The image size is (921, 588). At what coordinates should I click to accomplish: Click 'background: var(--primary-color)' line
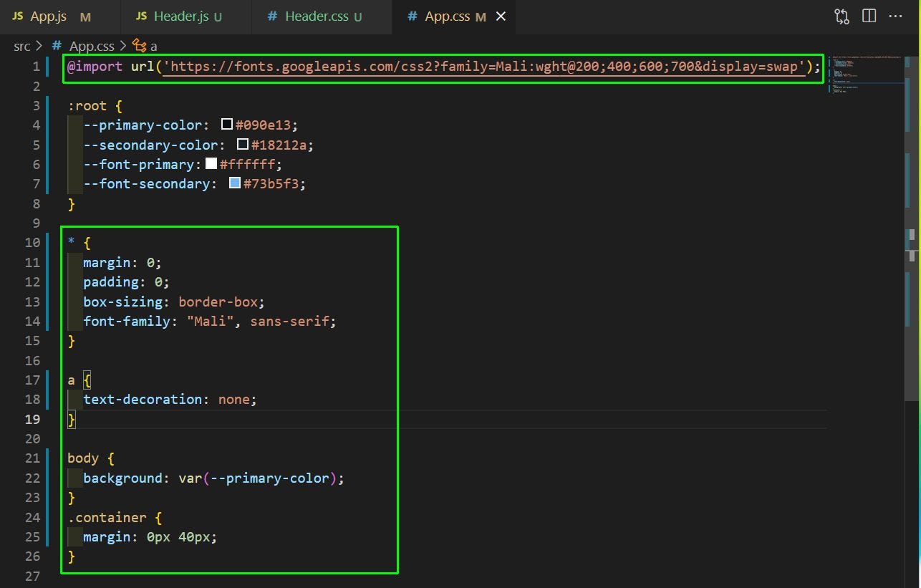pyautogui.click(x=214, y=478)
